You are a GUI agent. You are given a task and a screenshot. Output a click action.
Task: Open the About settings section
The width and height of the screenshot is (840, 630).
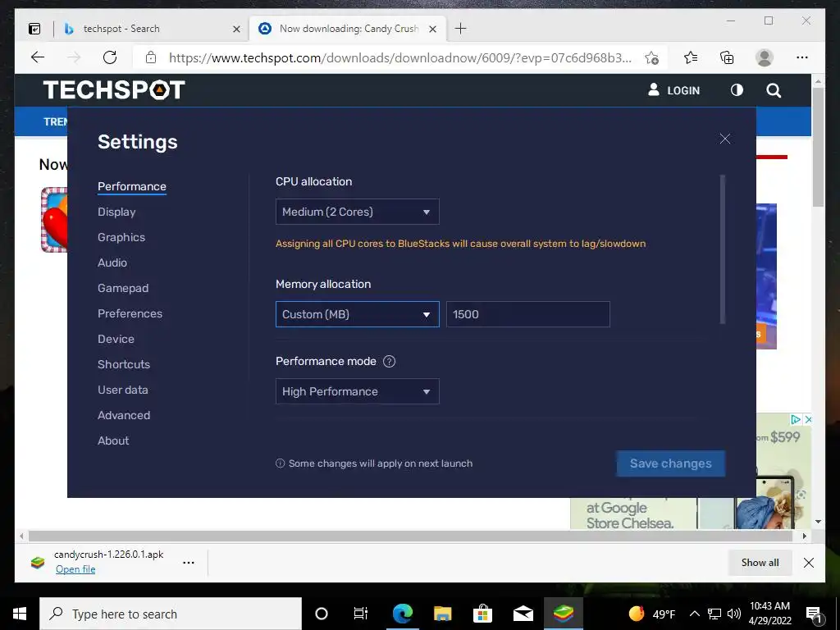pos(113,441)
